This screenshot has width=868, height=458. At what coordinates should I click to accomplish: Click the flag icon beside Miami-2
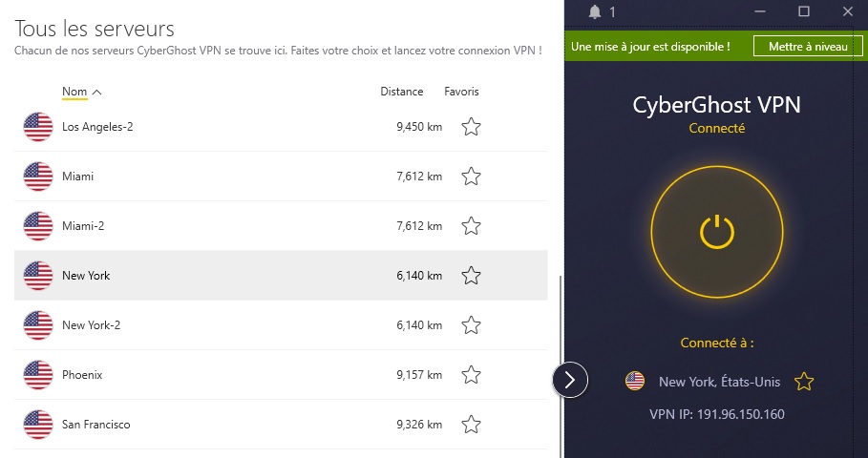pyautogui.click(x=38, y=226)
